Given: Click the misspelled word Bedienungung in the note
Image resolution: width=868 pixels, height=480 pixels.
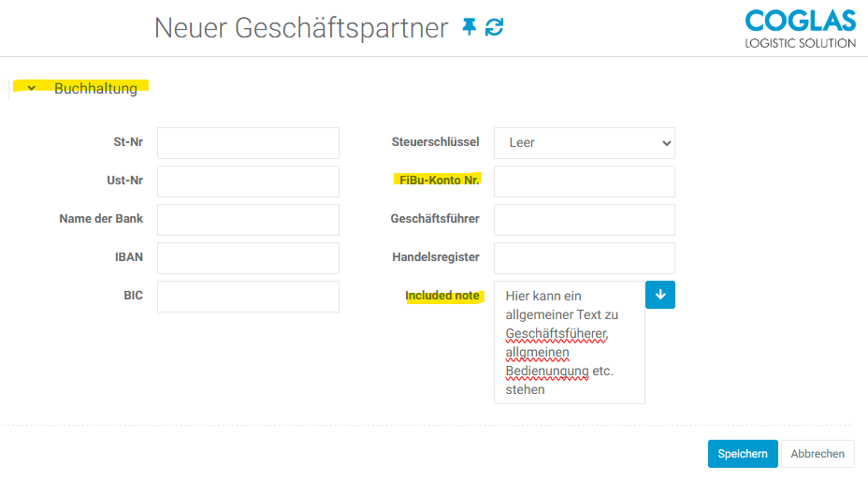Looking at the screenshot, I should click(x=547, y=371).
